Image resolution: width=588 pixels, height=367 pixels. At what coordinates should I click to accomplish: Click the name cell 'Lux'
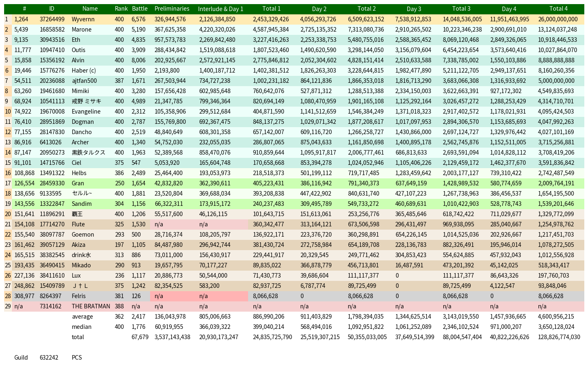(76, 276)
